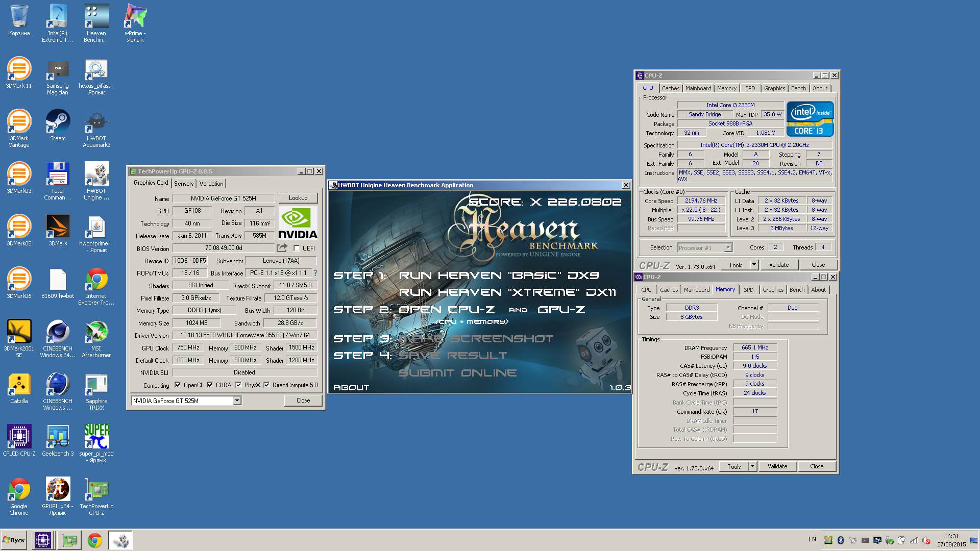Toggle the UEFI checkbox in GPU-Z
The image size is (980, 551).
click(x=297, y=248)
